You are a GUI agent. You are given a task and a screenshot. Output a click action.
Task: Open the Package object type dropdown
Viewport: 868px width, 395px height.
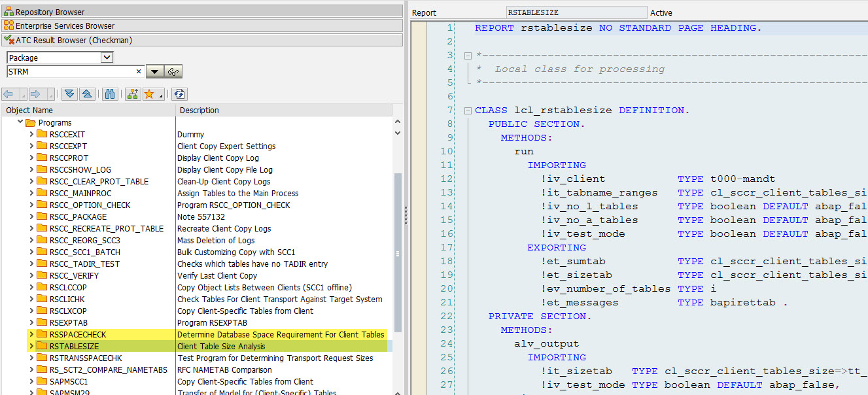click(x=107, y=58)
